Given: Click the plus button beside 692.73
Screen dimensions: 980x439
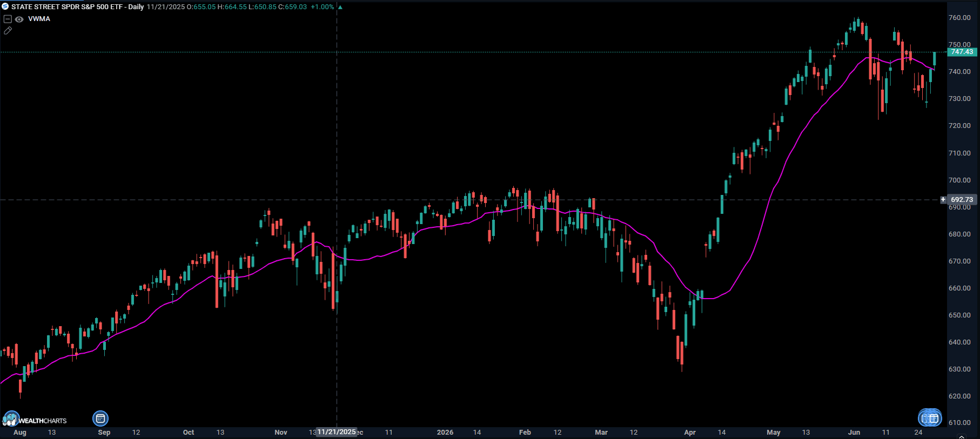Looking at the screenshot, I should pyautogui.click(x=943, y=200).
